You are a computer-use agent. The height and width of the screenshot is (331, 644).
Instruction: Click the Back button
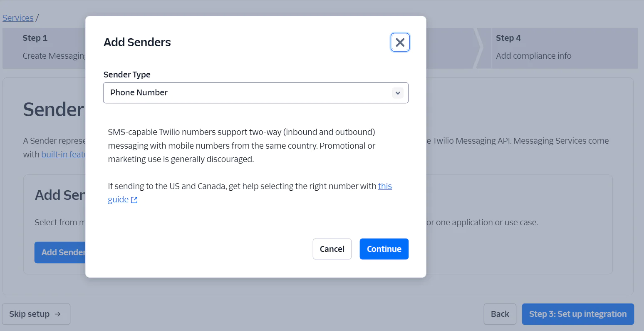coord(500,314)
